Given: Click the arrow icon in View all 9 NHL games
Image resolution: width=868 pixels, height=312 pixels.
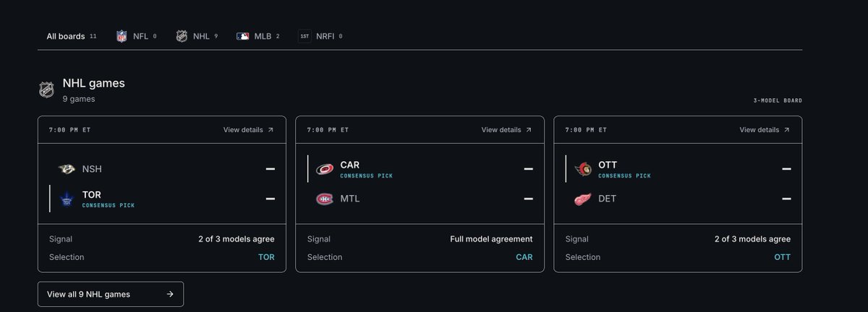Looking at the screenshot, I should pyautogui.click(x=169, y=294).
